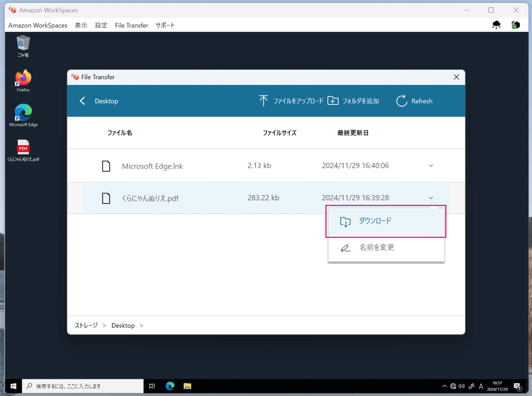Click the file icon for くらにゃんぬりえ.pdf row

coord(106,198)
